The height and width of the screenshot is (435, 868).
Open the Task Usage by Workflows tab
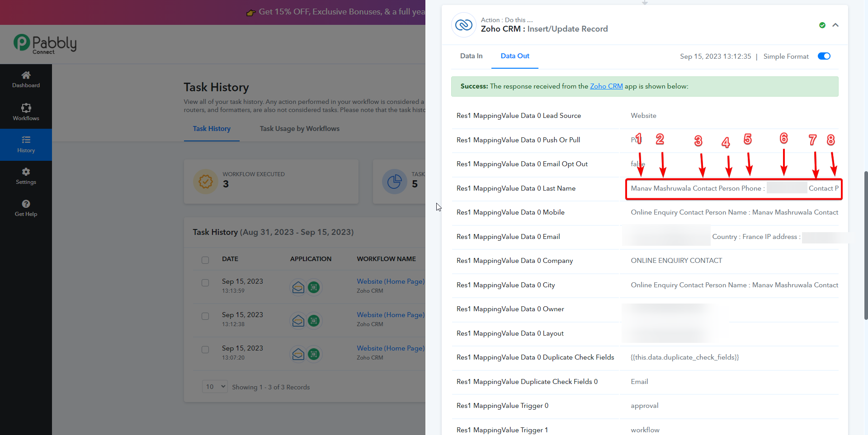click(300, 129)
